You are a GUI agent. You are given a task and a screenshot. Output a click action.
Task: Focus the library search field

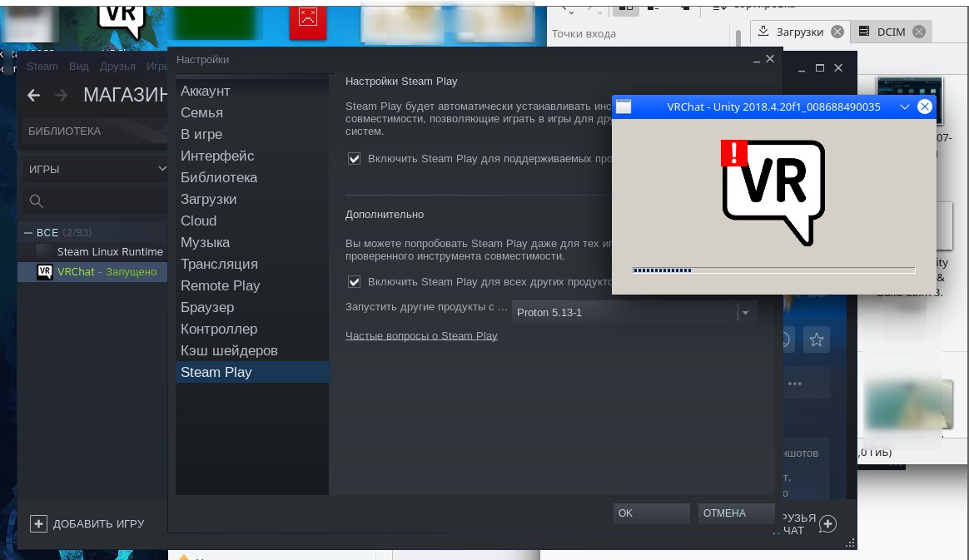point(95,201)
